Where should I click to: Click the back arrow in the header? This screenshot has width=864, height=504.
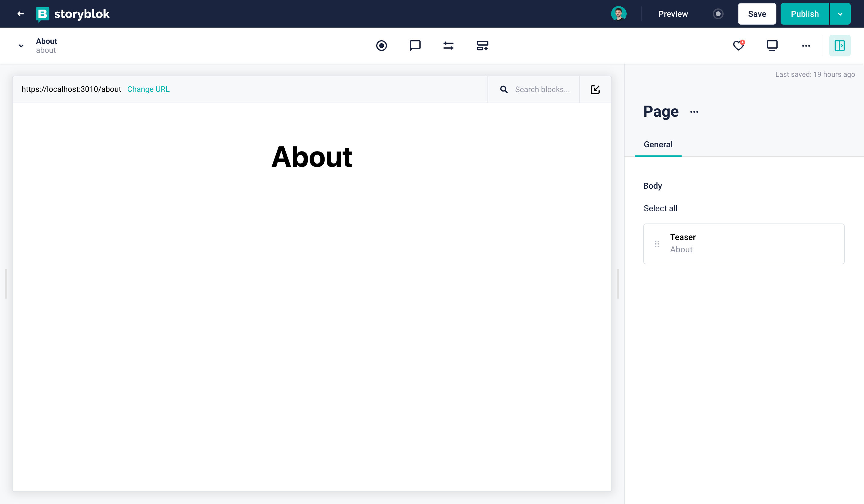21,14
